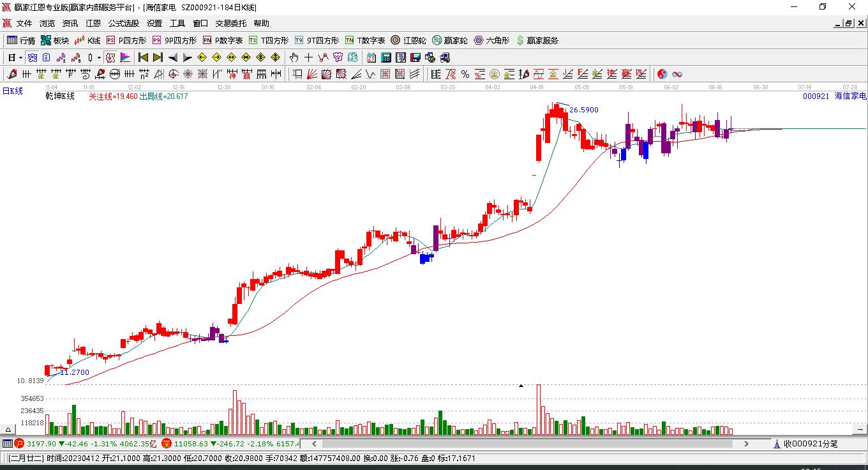
Task: Click the 关注线=19.460 indicator value
Action: (113, 96)
